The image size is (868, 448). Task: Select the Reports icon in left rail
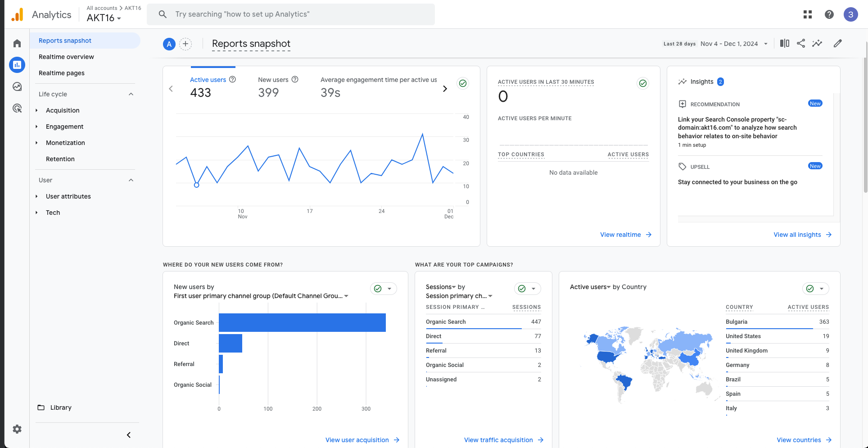pos(17,65)
